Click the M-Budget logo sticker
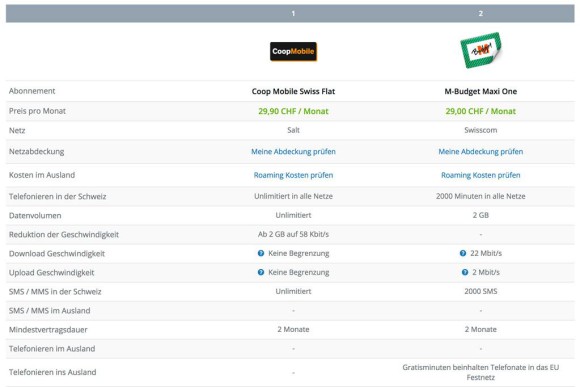The width and height of the screenshot is (580, 387). pyautogui.click(x=481, y=50)
